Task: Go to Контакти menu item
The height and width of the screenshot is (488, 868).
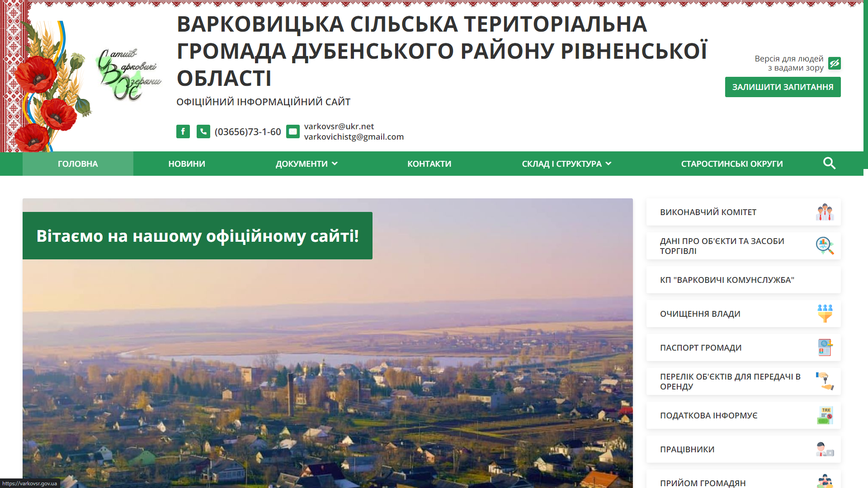Action: tap(429, 164)
